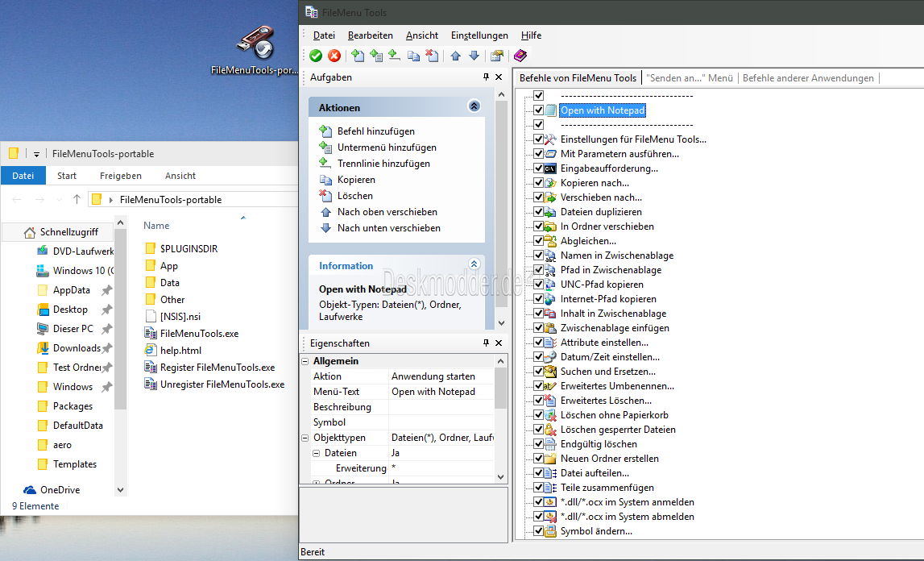924x561 pixels.
Task: Click the purple help book toolbar icon
Action: coord(520,56)
